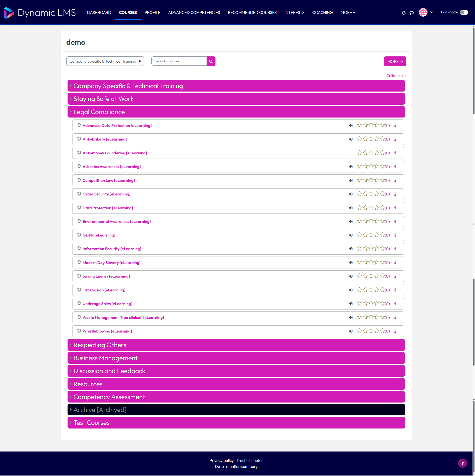This screenshot has width=475, height=476.
Task: Open Environmental Awareness [eLearning] course
Action: pyautogui.click(x=117, y=221)
